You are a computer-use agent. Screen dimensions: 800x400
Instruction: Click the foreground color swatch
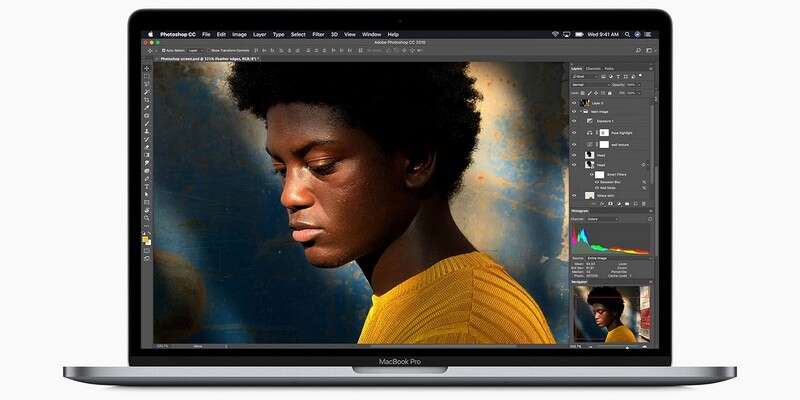click(x=146, y=238)
